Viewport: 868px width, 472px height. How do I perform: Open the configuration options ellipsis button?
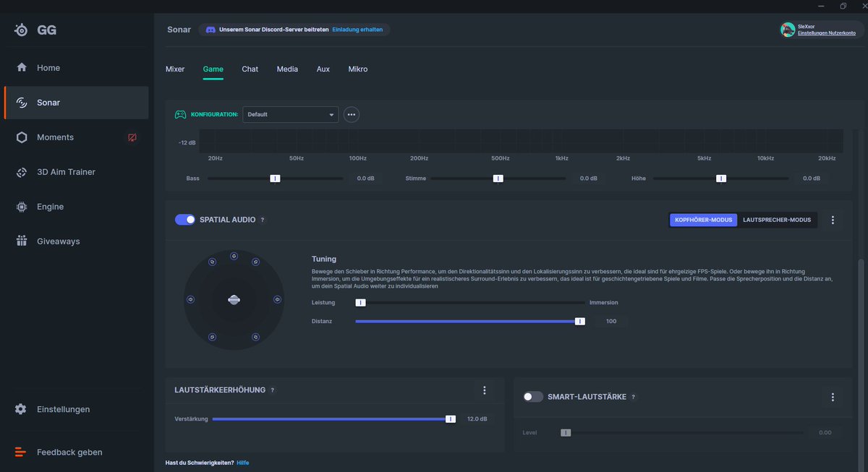click(352, 114)
